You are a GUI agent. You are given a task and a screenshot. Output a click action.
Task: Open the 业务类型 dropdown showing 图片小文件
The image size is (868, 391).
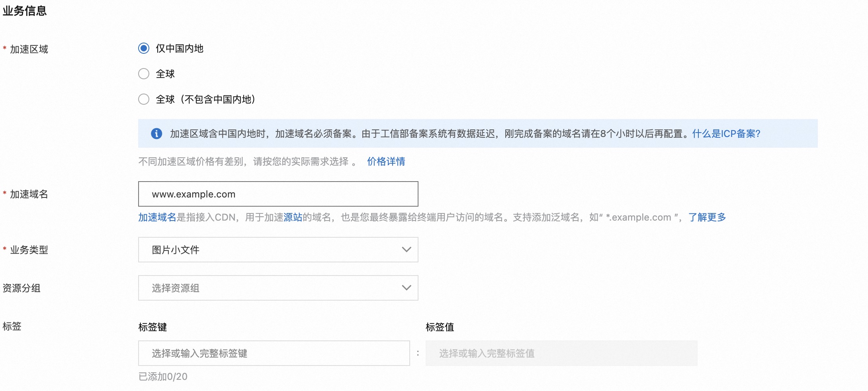click(x=278, y=250)
